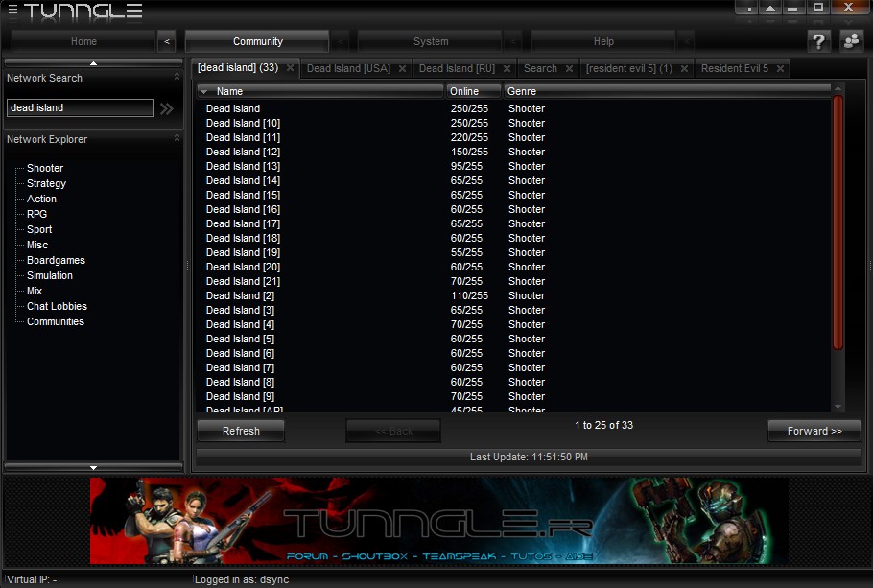This screenshot has width=873, height=588.
Task: Open the Community menu
Action: [x=257, y=42]
